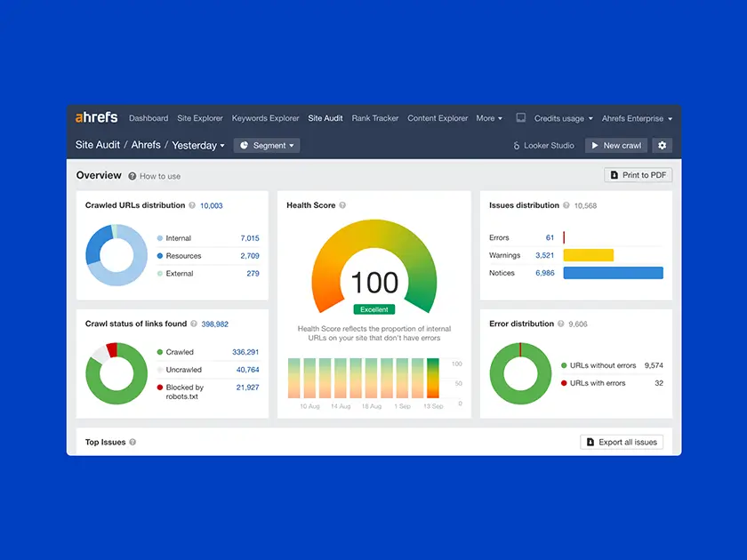The height and width of the screenshot is (560, 747).
Task: Click the notifications bell icon near Credits usage
Action: pyautogui.click(x=522, y=117)
